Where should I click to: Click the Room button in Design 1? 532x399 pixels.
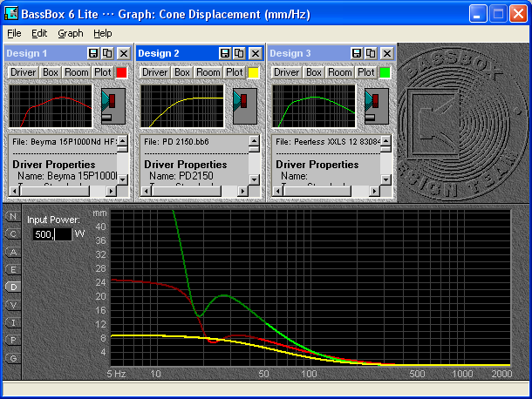(77, 72)
